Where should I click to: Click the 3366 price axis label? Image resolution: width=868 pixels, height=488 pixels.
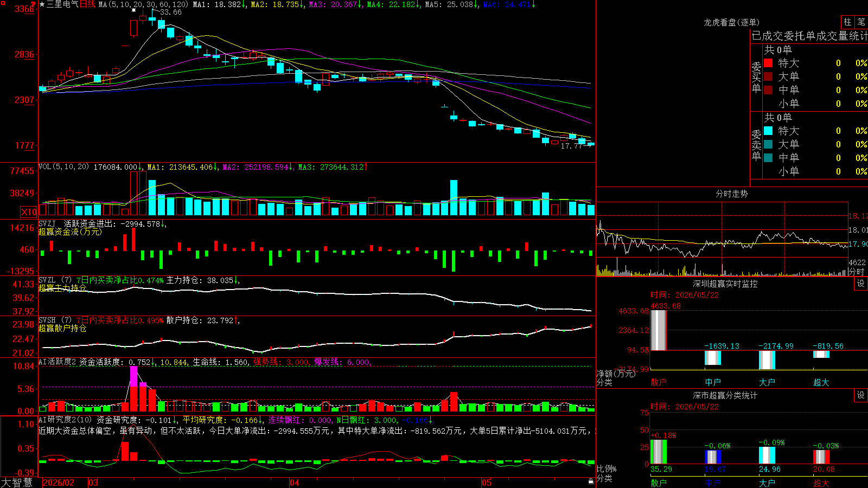pyautogui.click(x=24, y=9)
